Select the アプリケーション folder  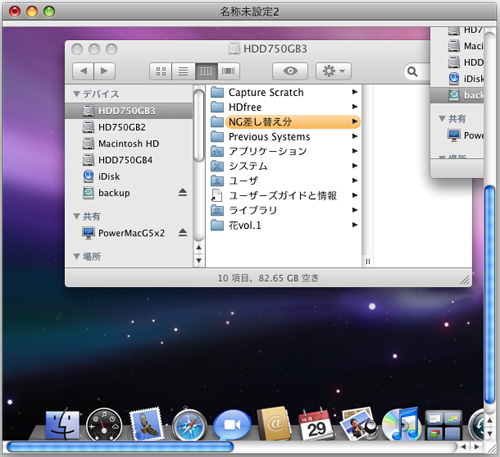click(285, 151)
